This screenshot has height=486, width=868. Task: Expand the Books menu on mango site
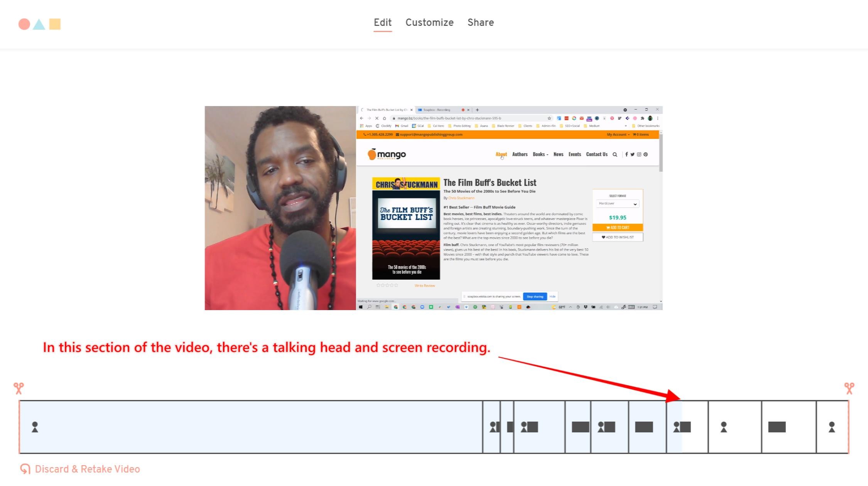point(540,154)
